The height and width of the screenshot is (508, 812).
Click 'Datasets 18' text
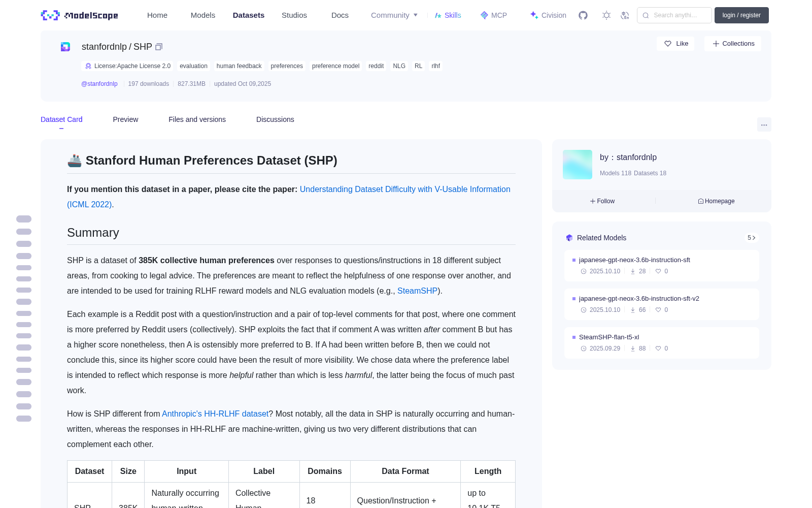tap(650, 173)
